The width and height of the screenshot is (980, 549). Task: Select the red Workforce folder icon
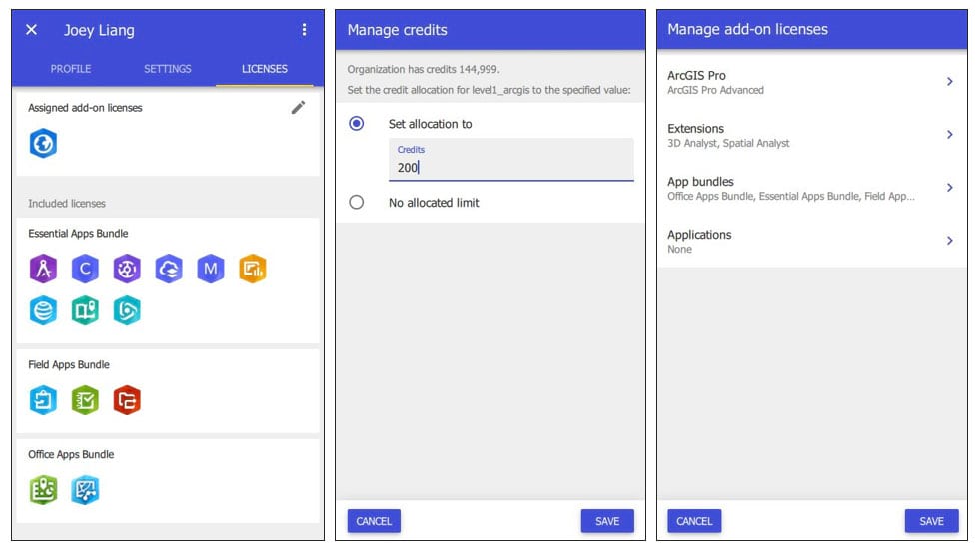click(x=127, y=400)
